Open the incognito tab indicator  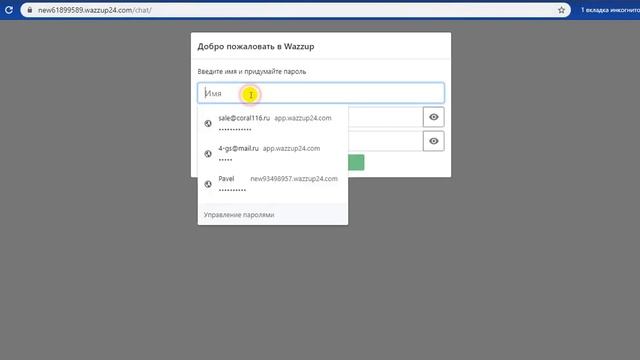[610, 10]
